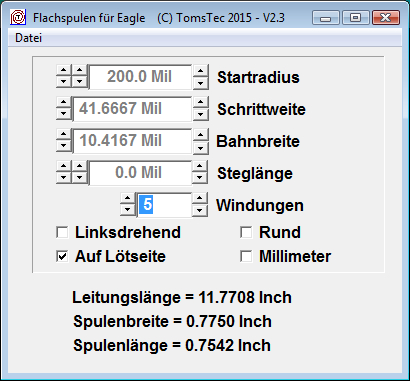Increase Steglänge with the leftmost up arrow

(x=64, y=166)
